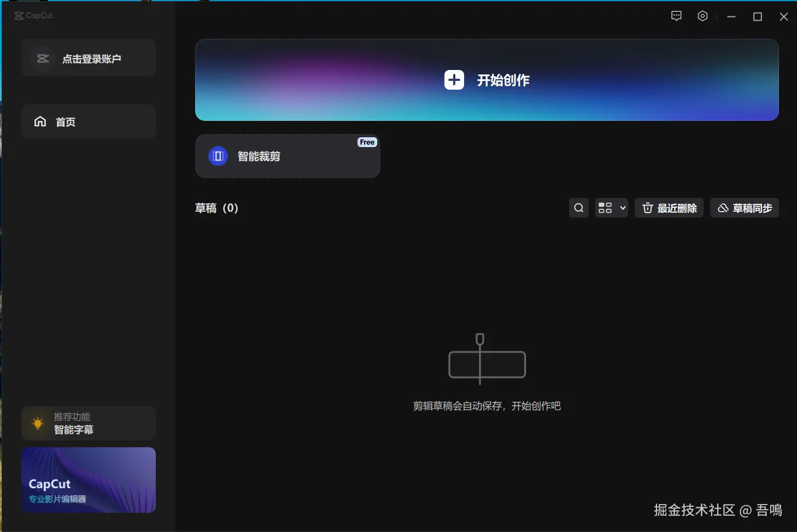Click the empty timeline placeholder icon
This screenshot has width=797, height=532.
(x=487, y=359)
